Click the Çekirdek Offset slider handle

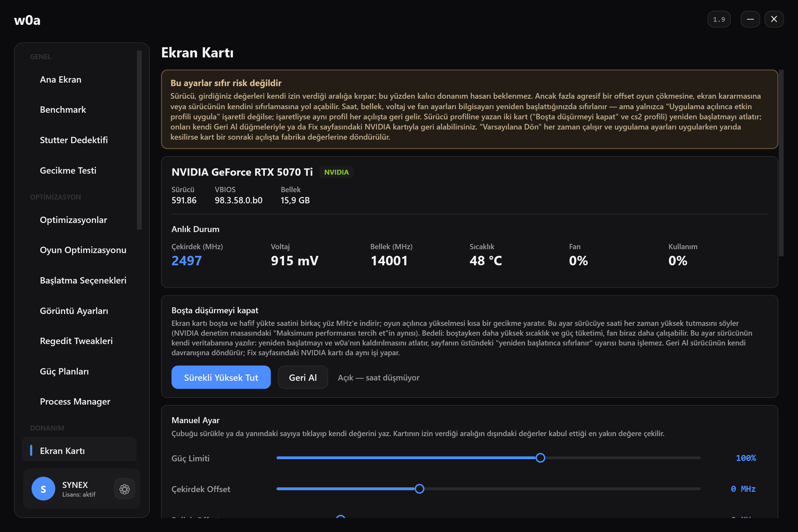click(419, 489)
